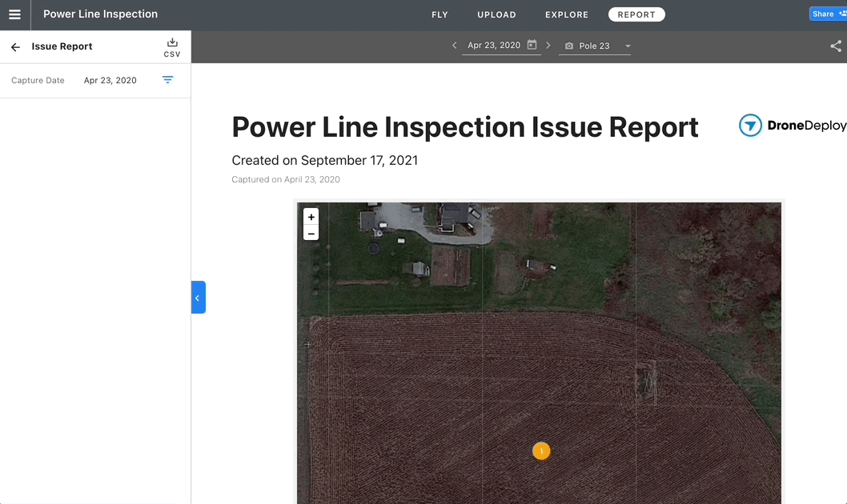
Task: Click the Capture Date label
Action: pyautogui.click(x=38, y=81)
